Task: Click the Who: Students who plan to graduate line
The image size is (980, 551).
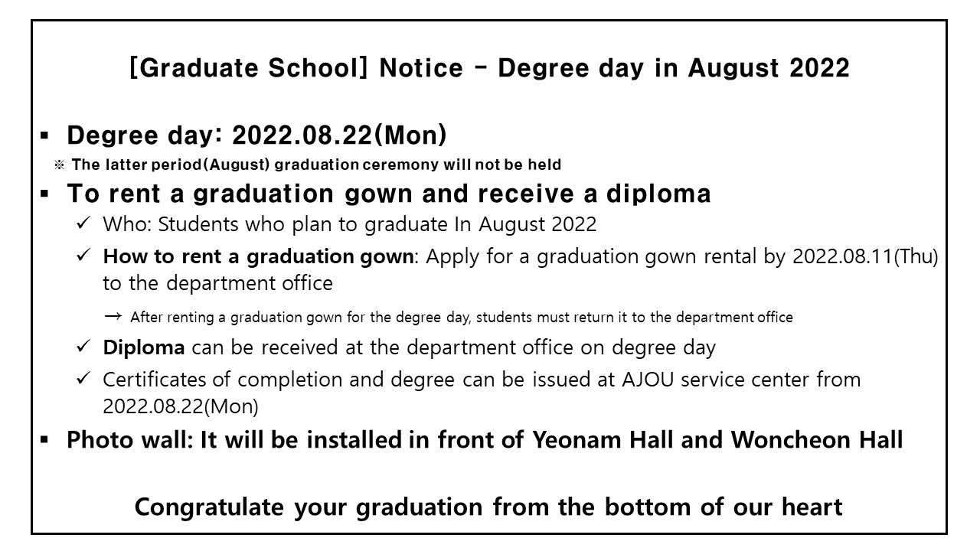Action: click(350, 225)
